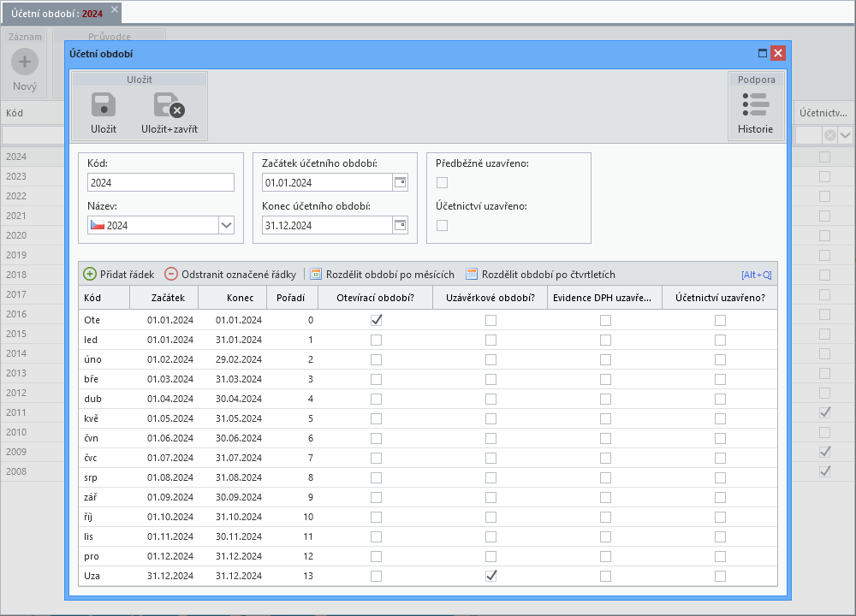Click Rozdělit období po čtvrtletích
This screenshot has height=616, width=856.
coord(540,274)
